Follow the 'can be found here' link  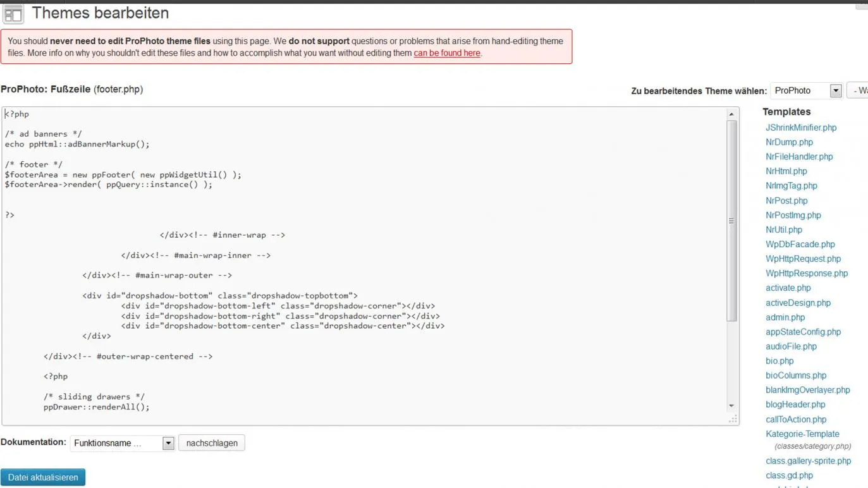click(447, 53)
